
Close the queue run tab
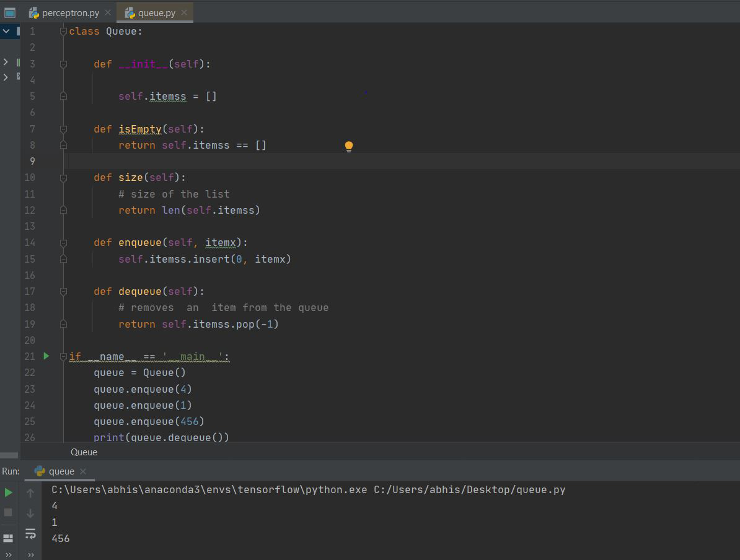tap(84, 471)
